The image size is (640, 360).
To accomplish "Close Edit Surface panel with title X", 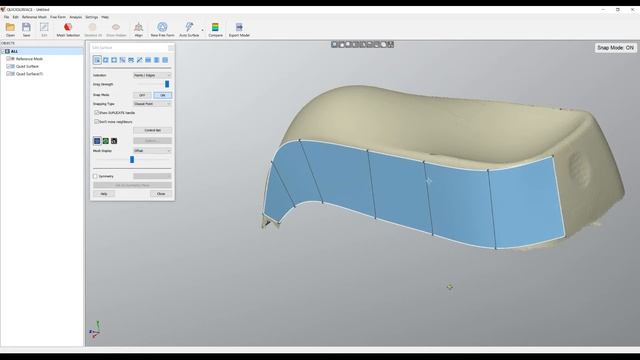I will point(171,48).
